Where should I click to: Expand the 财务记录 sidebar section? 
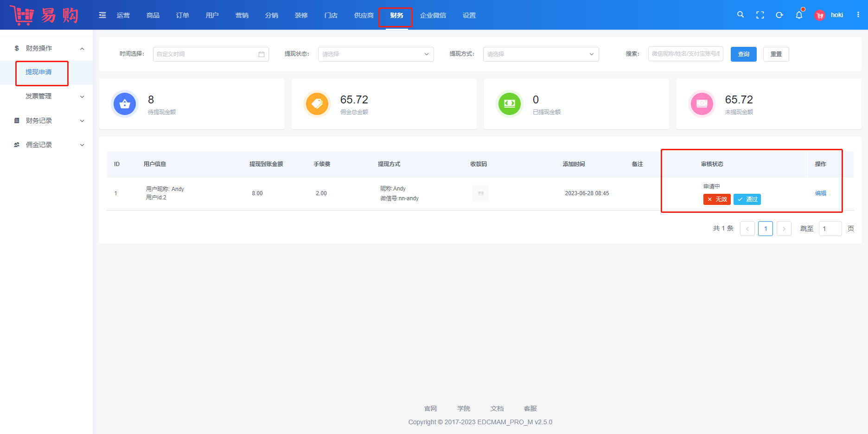46,121
